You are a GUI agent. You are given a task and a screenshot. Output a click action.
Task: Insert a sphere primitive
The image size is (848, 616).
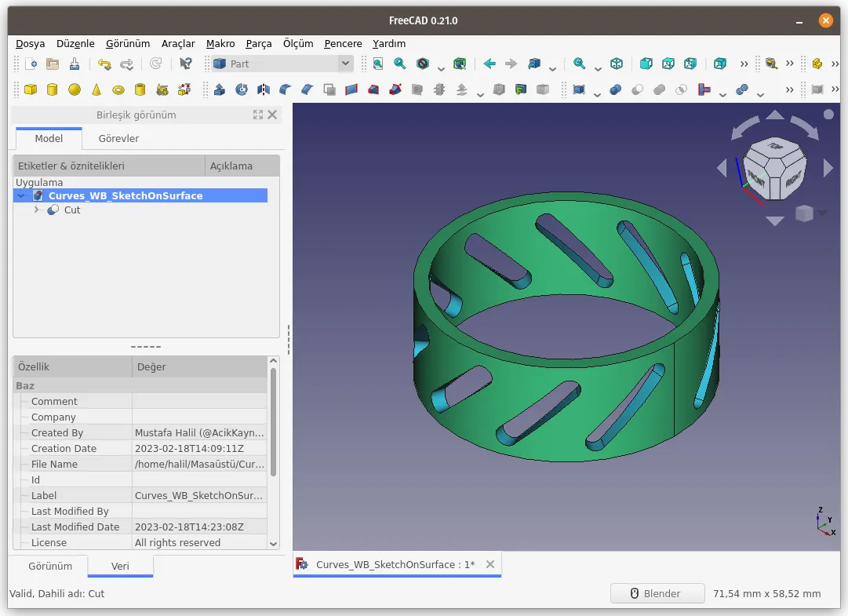tap(75, 89)
